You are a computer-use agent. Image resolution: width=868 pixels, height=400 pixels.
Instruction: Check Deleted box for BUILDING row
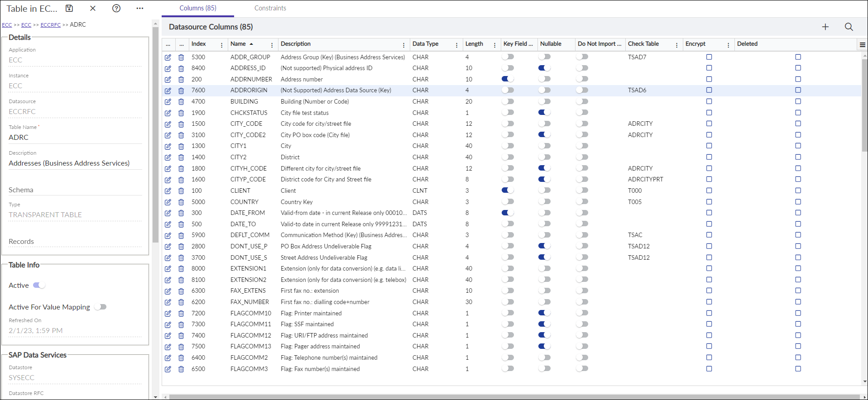tap(798, 101)
